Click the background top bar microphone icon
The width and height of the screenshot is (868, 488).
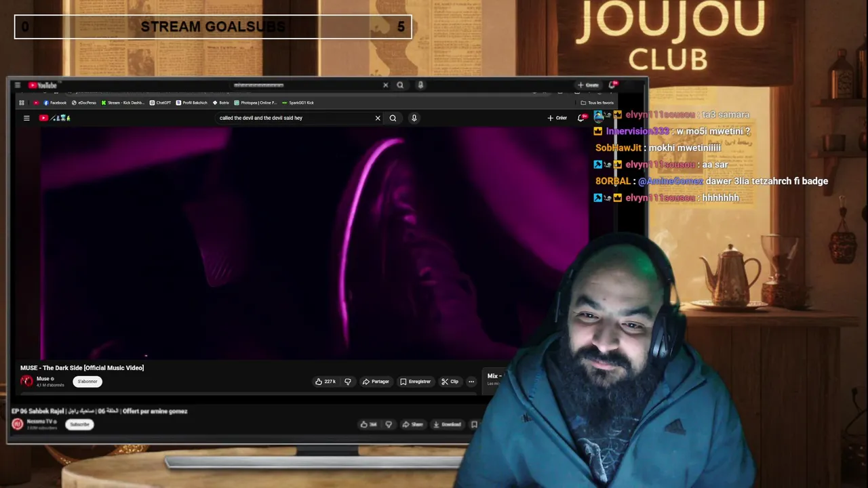click(420, 85)
